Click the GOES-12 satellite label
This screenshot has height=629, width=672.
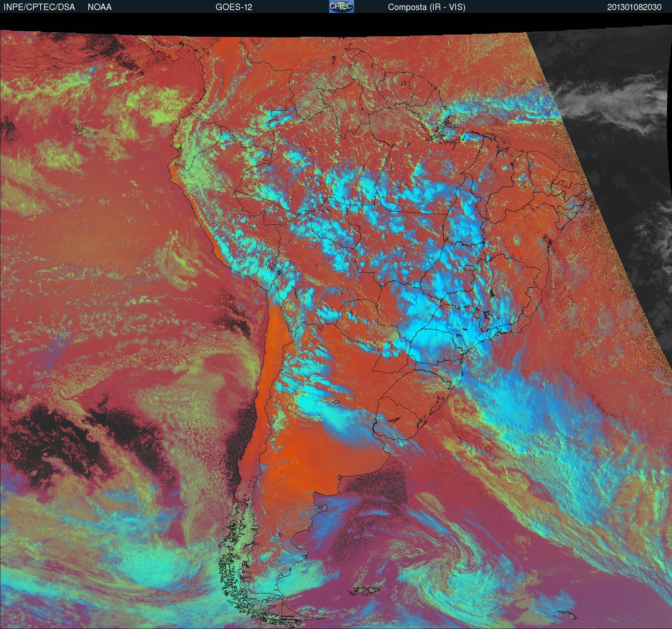234,7
